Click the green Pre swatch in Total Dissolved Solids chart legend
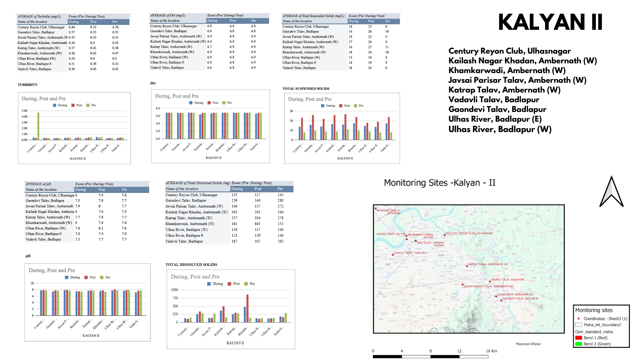This screenshot has width=644, height=362. [x=246, y=284]
